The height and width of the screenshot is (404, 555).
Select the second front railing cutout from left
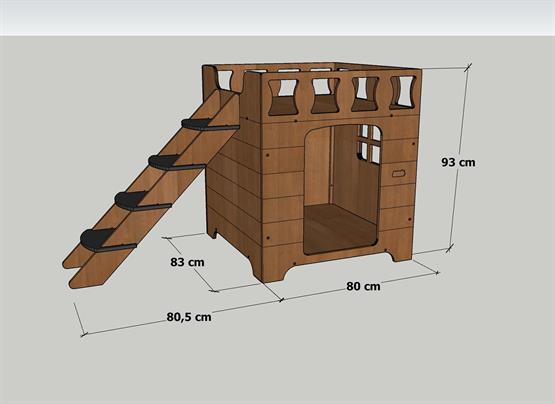coord(325,95)
